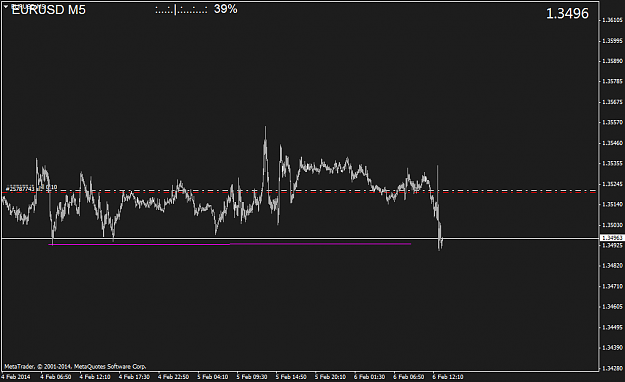Click the 1.34820 price scale label
625x382 pixels.
[612, 266]
